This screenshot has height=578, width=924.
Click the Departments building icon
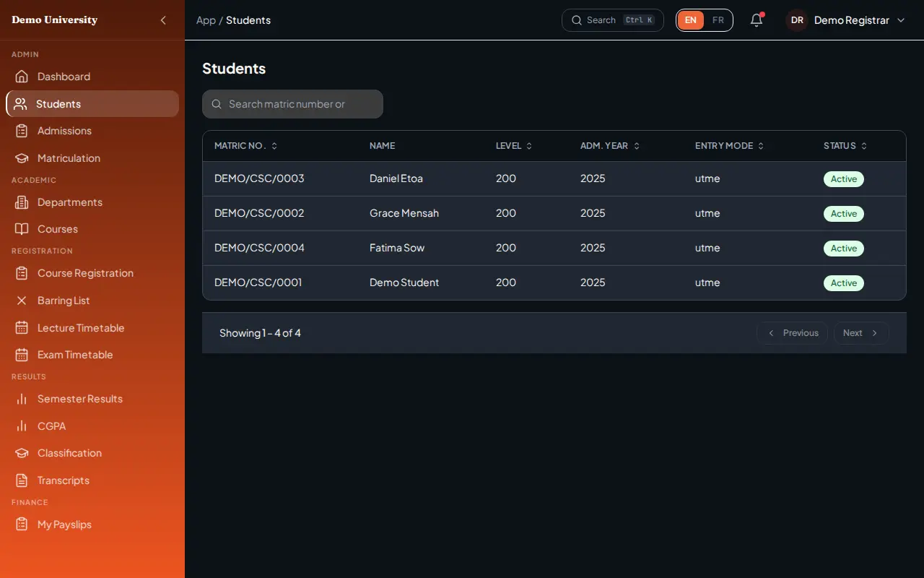[x=22, y=202]
